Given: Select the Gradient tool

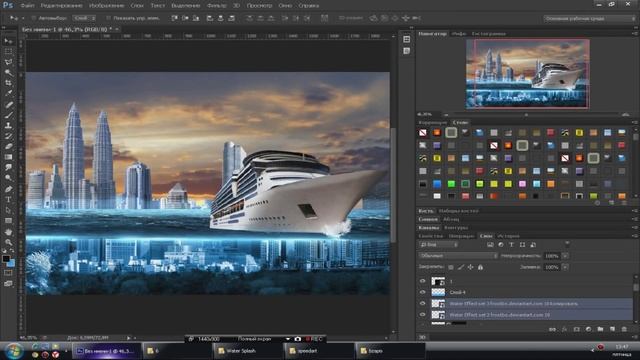Looking at the screenshot, I should point(8,157).
